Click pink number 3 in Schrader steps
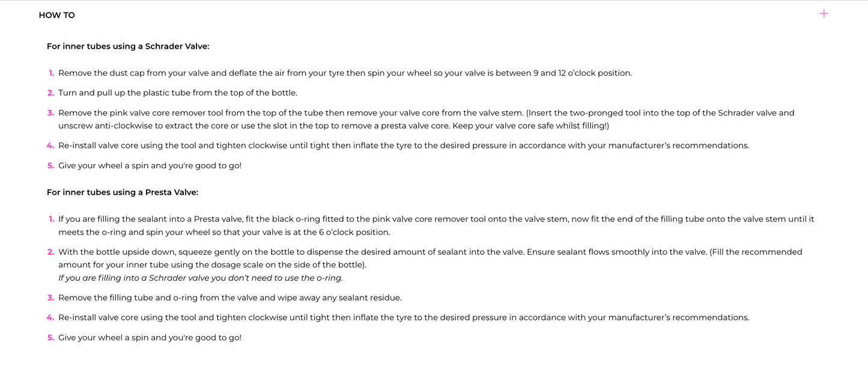 point(50,113)
